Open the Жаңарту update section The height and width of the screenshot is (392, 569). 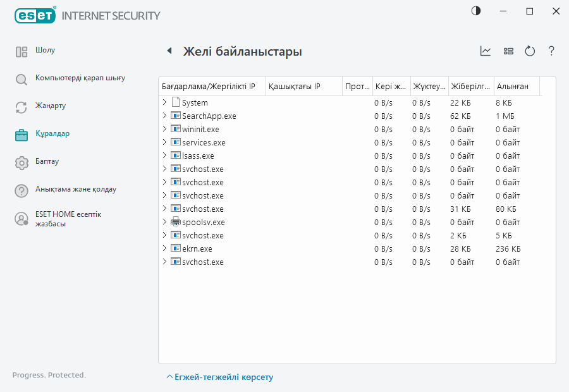tap(51, 106)
